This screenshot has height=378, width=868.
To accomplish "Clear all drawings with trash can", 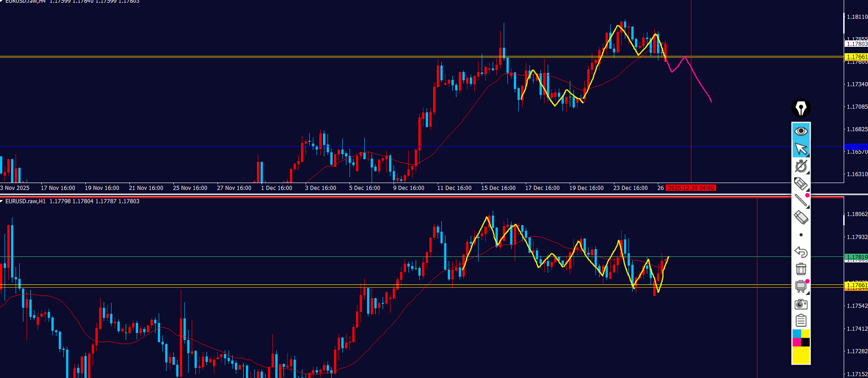I will tap(801, 269).
